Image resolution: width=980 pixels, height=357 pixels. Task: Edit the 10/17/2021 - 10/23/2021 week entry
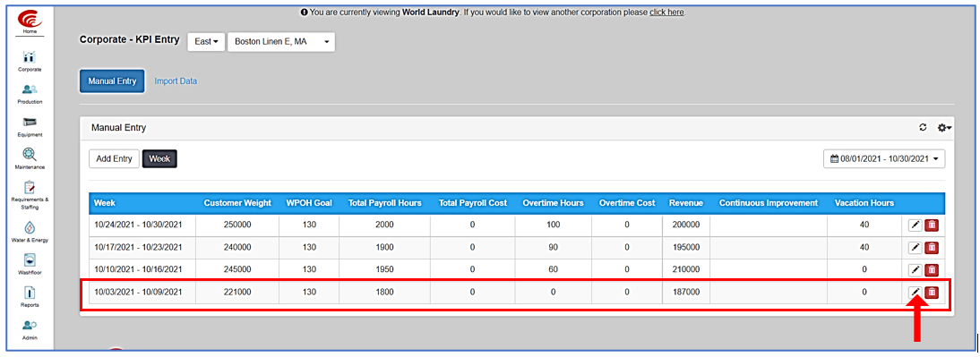point(915,247)
